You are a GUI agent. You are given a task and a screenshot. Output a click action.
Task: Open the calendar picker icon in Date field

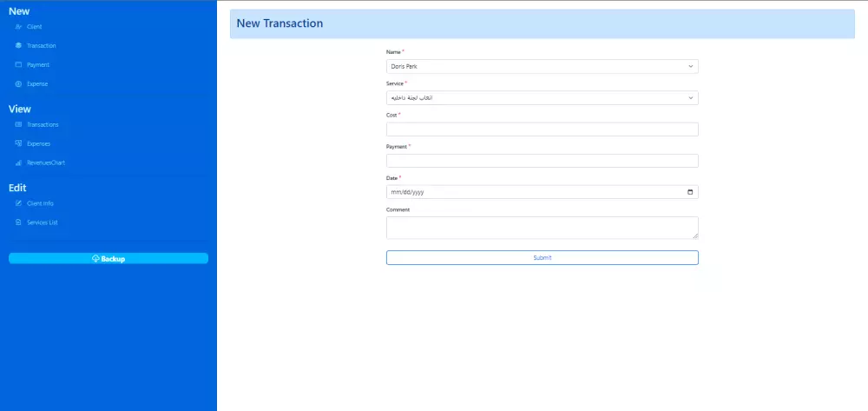690,192
